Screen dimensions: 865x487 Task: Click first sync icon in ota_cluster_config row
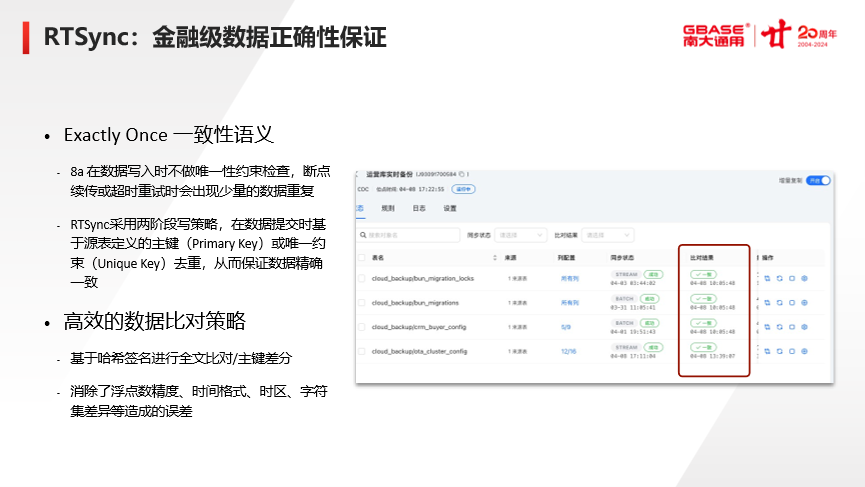767,351
